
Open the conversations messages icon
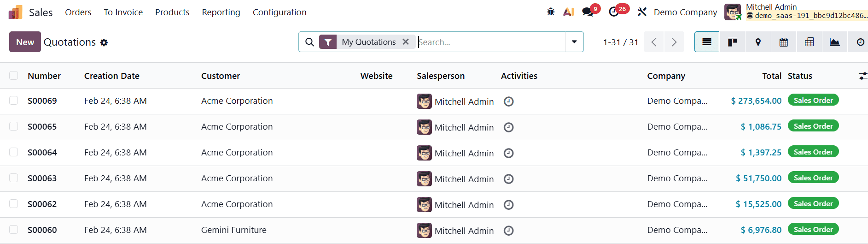[588, 12]
